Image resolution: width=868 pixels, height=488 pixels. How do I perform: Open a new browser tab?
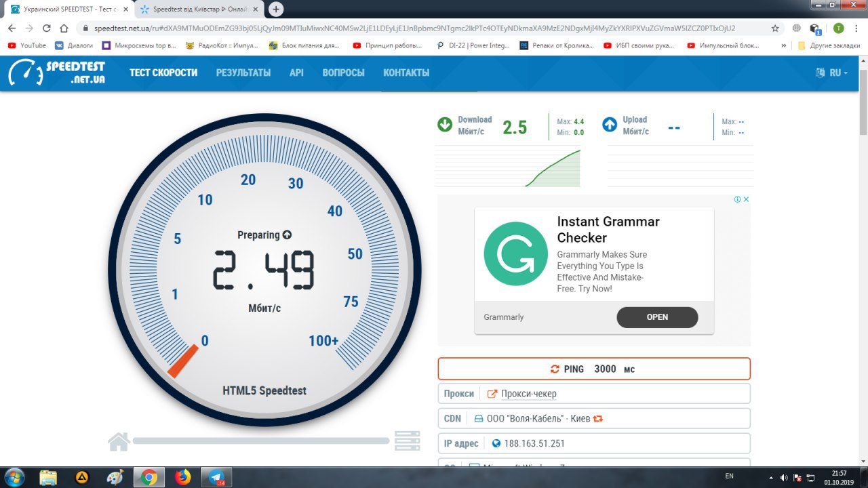coord(276,9)
